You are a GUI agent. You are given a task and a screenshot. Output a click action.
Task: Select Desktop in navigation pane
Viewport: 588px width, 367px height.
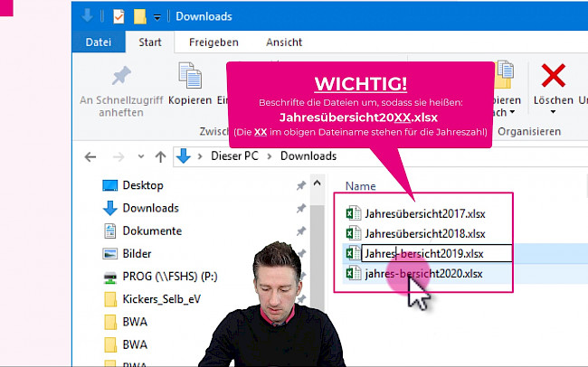click(143, 185)
